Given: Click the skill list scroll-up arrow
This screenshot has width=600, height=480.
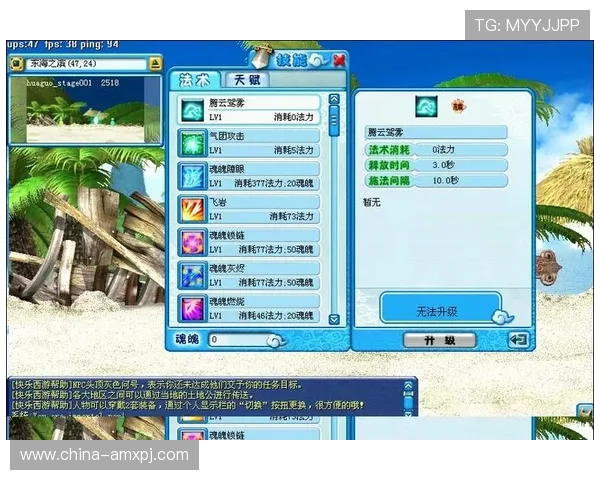Looking at the screenshot, I should coord(334,99).
